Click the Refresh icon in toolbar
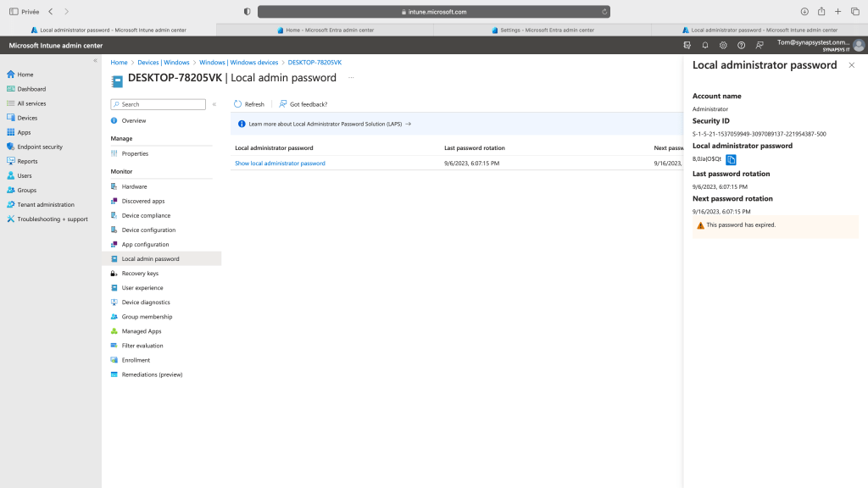This screenshot has width=868, height=488. (238, 104)
